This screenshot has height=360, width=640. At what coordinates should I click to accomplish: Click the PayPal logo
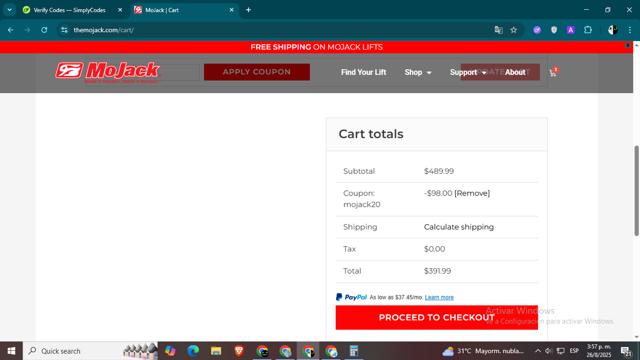click(x=351, y=297)
